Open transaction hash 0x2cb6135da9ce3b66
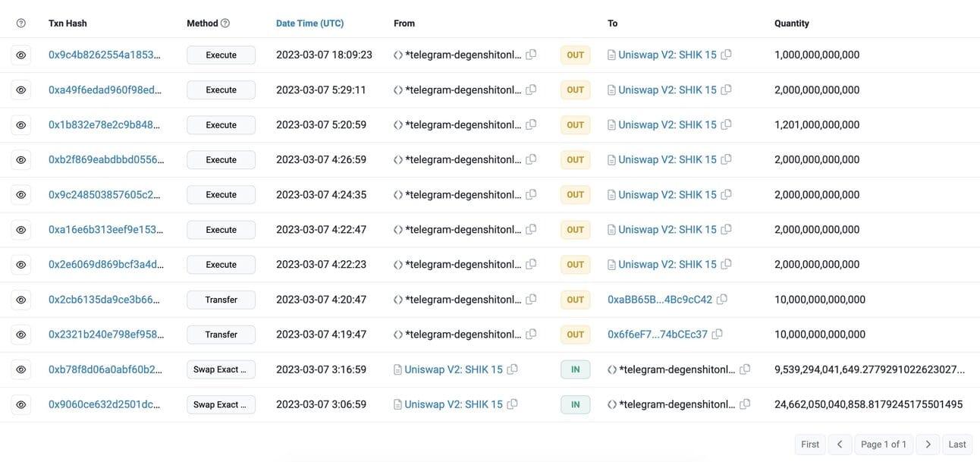The height and width of the screenshot is (462, 980). tap(105, 300)
